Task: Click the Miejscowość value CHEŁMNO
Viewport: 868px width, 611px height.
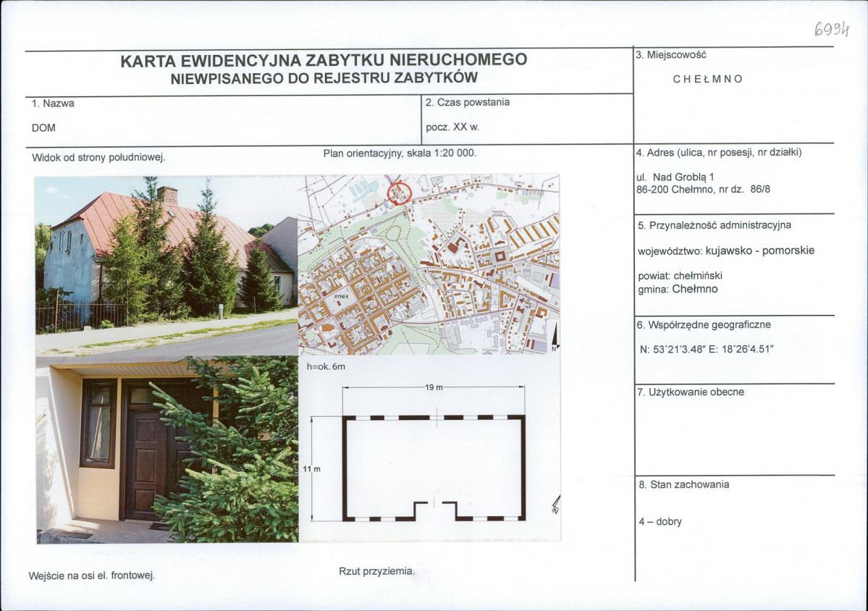Action: 707,79
